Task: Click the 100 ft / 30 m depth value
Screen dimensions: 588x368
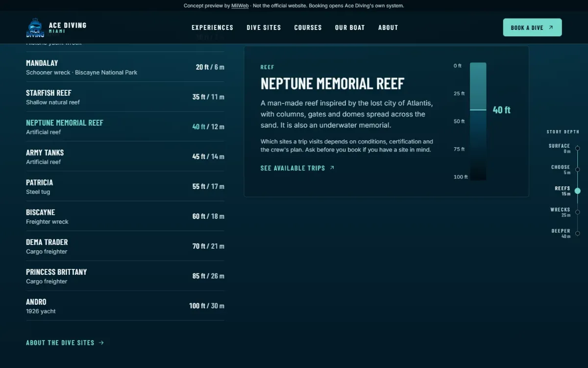Action: [x=207, y=306]
